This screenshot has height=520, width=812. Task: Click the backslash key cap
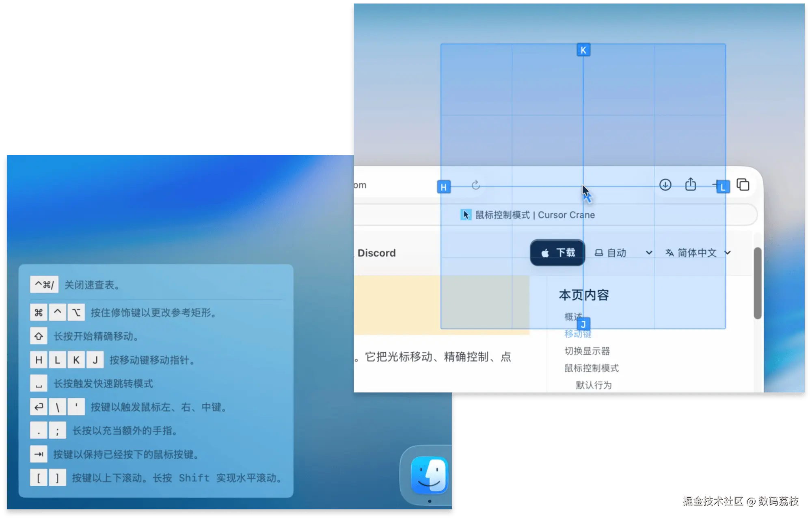click(x=57, y=407)
